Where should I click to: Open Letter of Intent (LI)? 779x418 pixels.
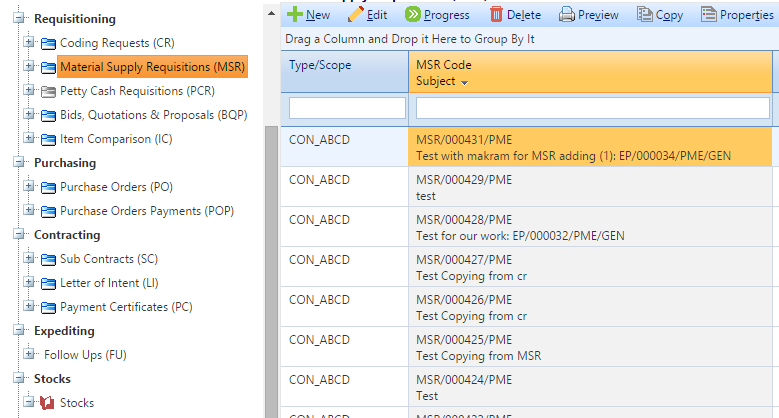click(x=109, y=283)
